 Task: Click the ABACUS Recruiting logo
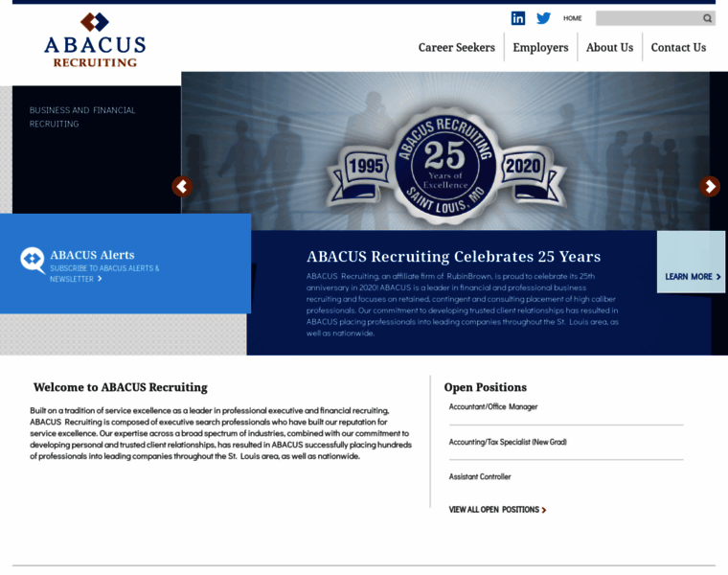coord(95,40)
